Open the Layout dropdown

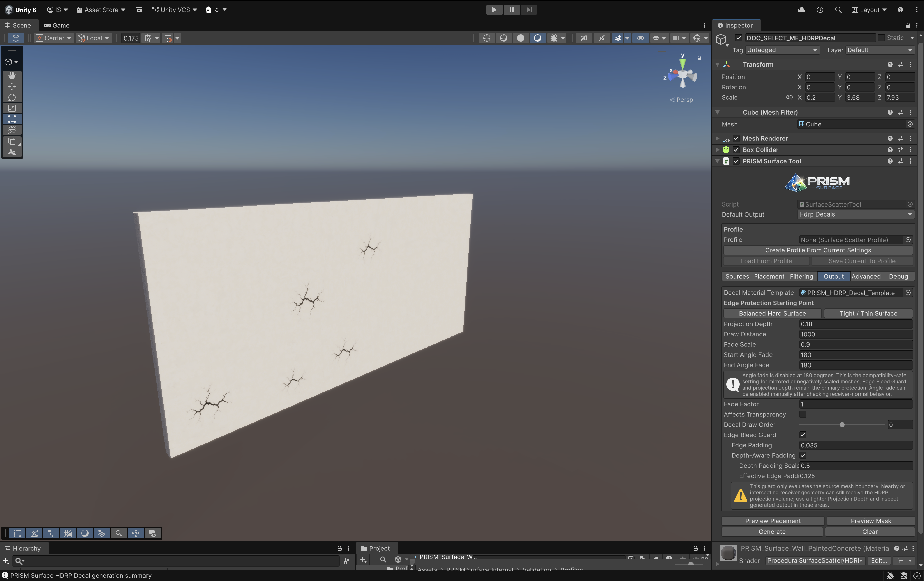[x=869, y=10]
